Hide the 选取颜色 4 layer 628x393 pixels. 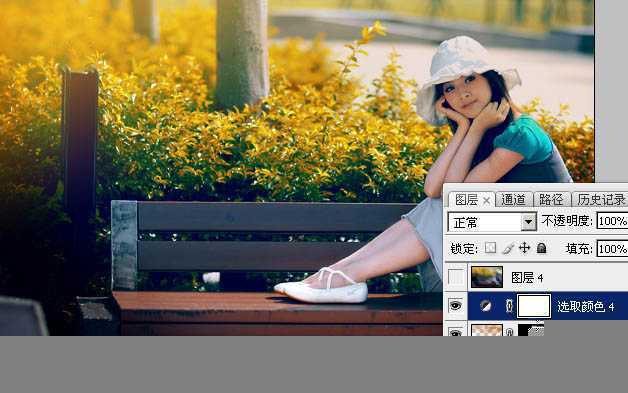click(456, 306)
